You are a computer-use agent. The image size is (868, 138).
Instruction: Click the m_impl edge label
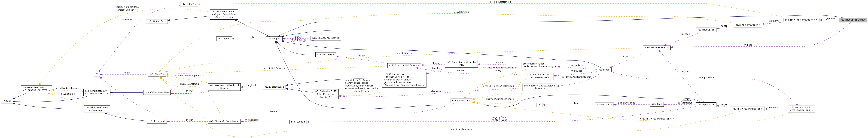(252, 86)
